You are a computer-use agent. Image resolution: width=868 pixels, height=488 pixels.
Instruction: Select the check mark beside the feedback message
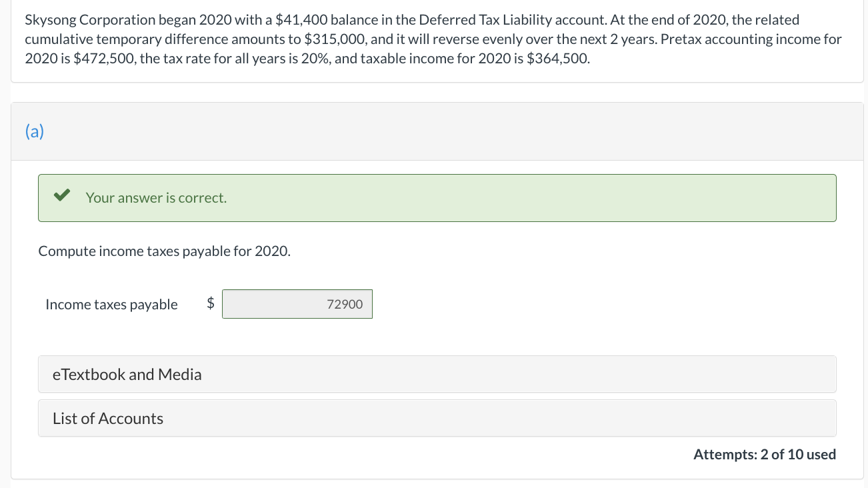(x=61, y=196)
